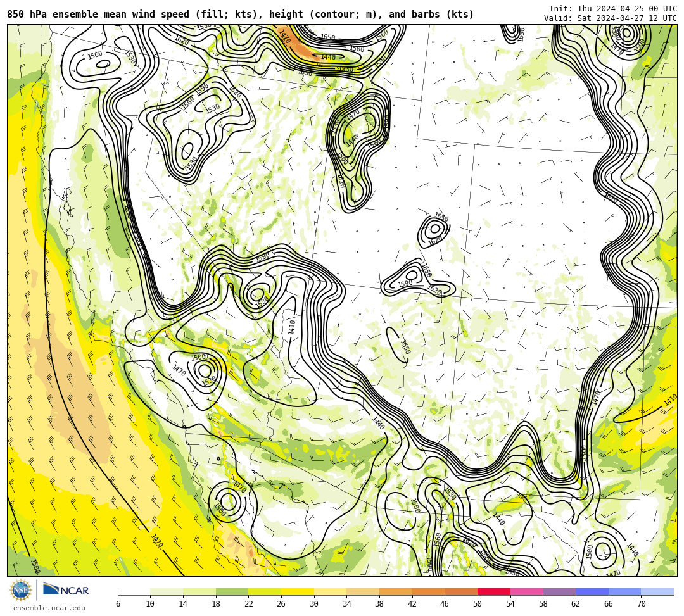Pick the white 6–10 kts color bar segment
The height and width of the screenshot is (616, 684).
(x=134, y=591)
